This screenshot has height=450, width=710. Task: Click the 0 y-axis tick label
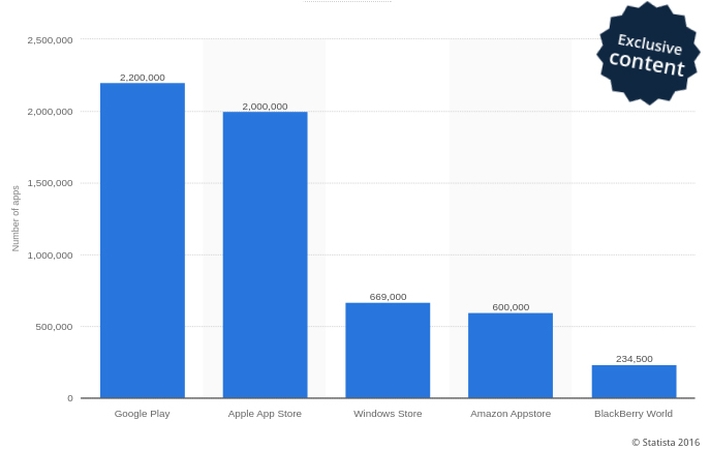[70, 398]
